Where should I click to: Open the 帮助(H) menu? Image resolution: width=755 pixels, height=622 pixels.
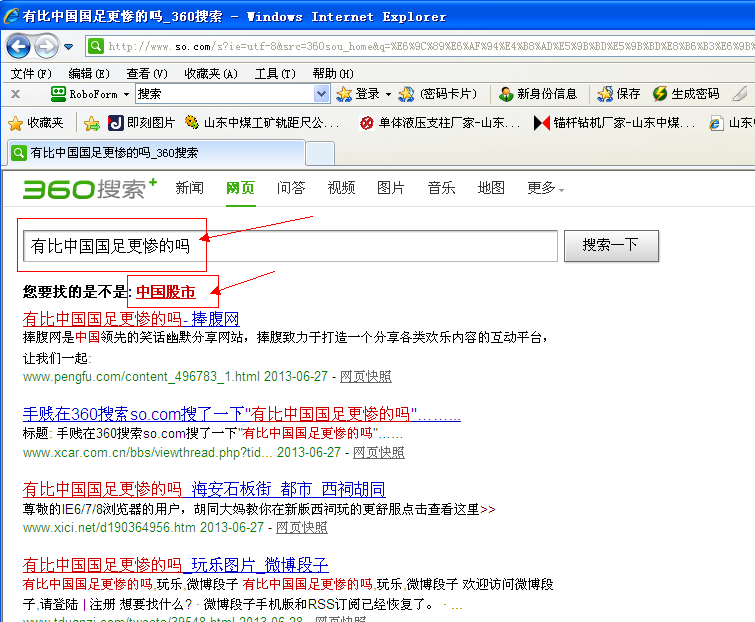(x=333, y=74)
